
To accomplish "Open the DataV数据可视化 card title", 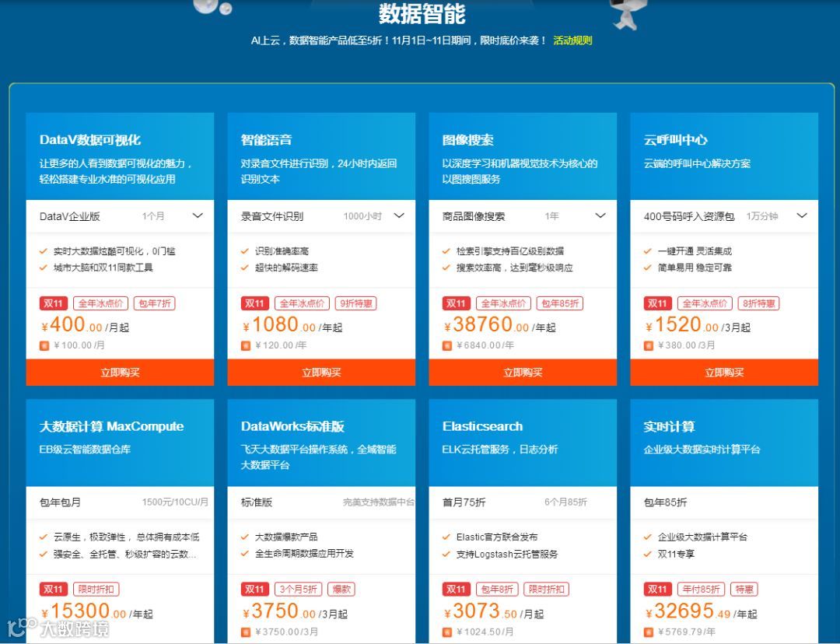I will tap(90, 140).
